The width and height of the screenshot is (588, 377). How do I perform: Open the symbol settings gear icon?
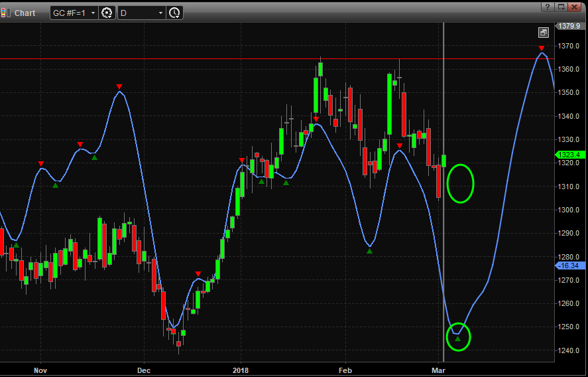coord(107,13)
